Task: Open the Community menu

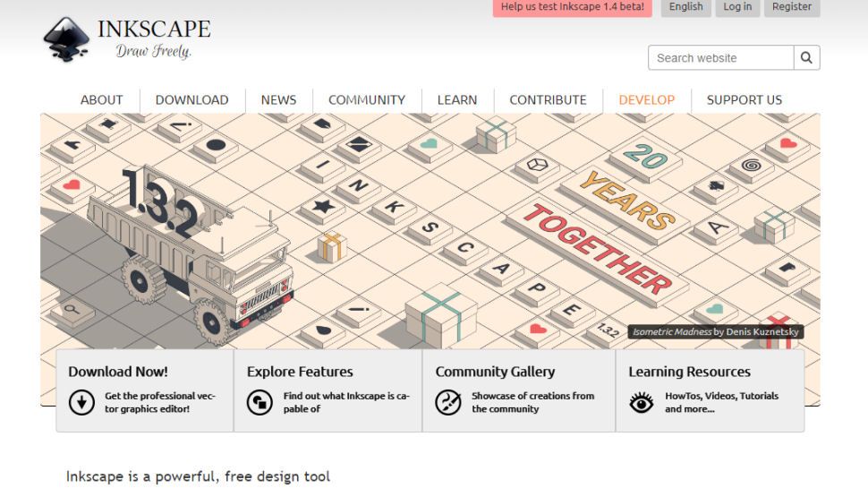Action: click(366, 100)
